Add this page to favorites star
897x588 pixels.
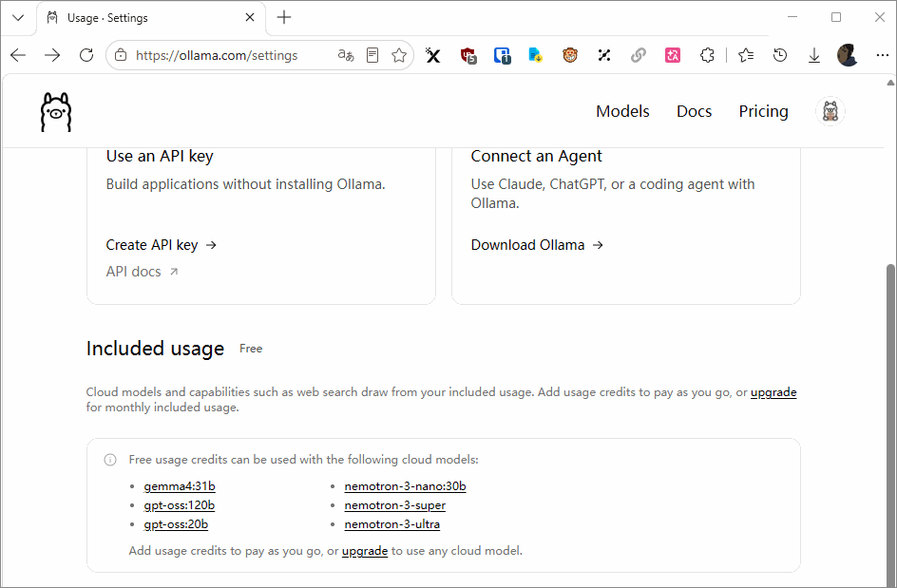399,55
